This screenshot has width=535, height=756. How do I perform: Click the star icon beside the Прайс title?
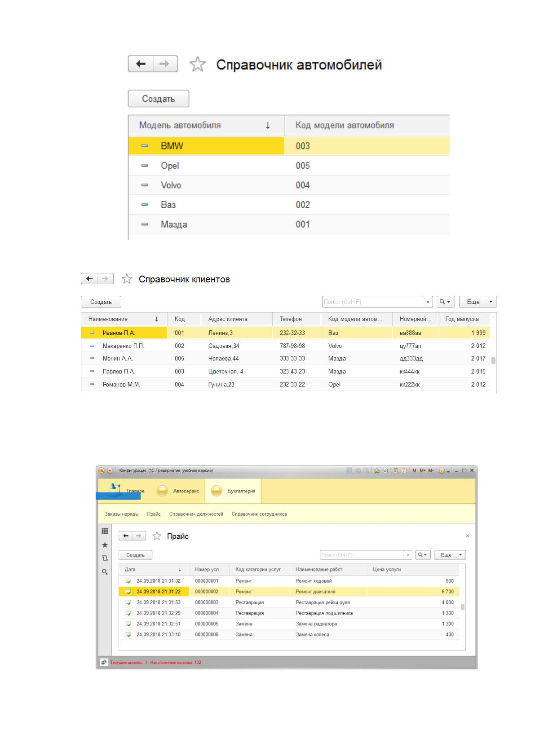tap(157, 536)
